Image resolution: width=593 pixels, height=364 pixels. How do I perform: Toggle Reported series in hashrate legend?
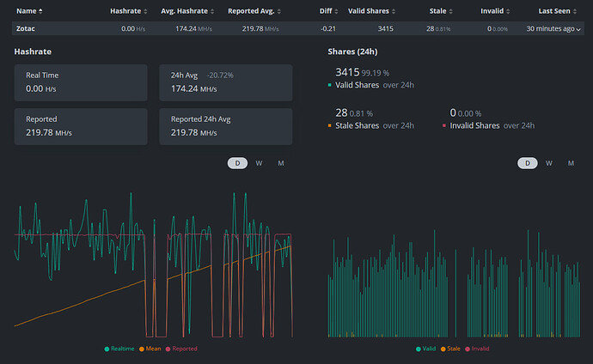181,349
